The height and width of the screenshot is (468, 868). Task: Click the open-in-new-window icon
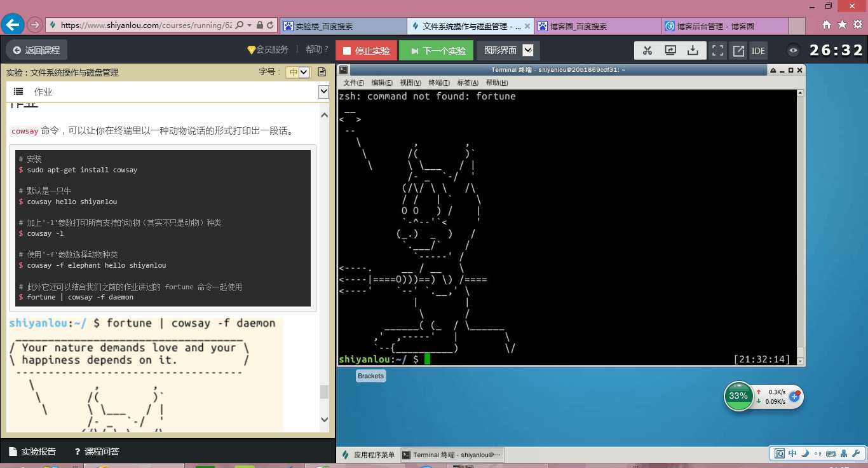738,51
